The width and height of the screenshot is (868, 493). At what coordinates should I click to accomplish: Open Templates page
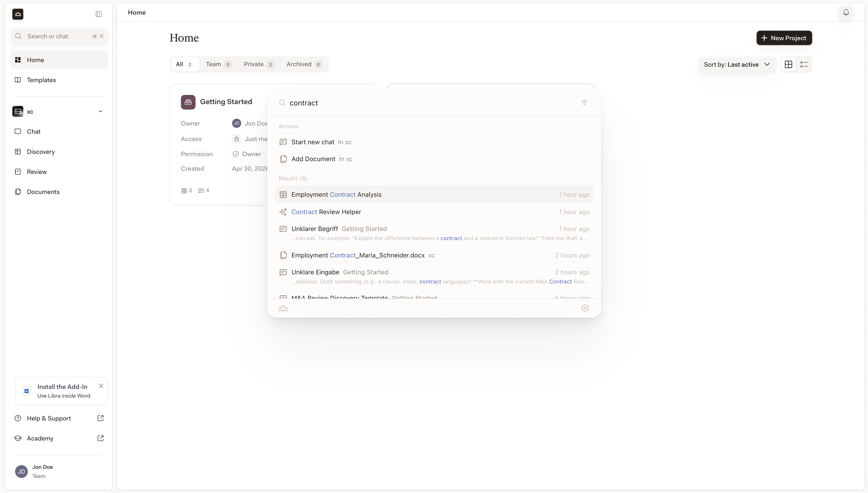click(59, 80)
